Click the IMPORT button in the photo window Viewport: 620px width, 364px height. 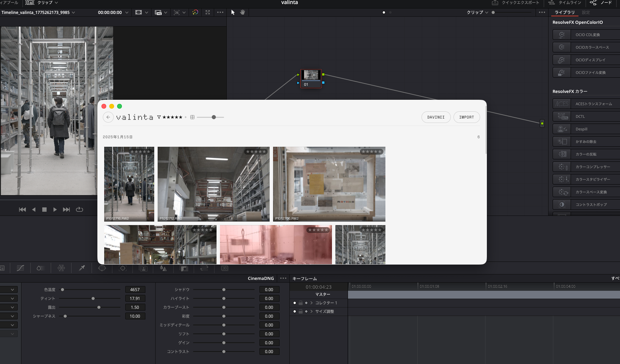point(466,117)
